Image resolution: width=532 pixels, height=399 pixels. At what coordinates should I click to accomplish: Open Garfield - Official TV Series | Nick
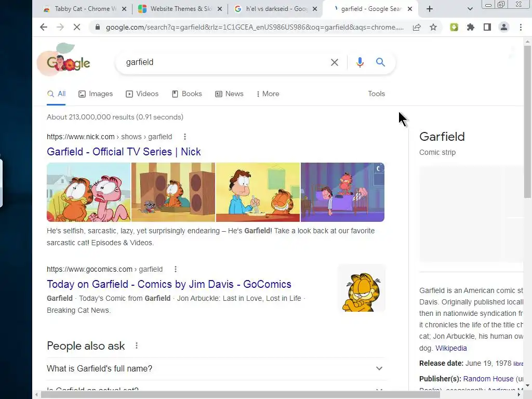(124, 152)
